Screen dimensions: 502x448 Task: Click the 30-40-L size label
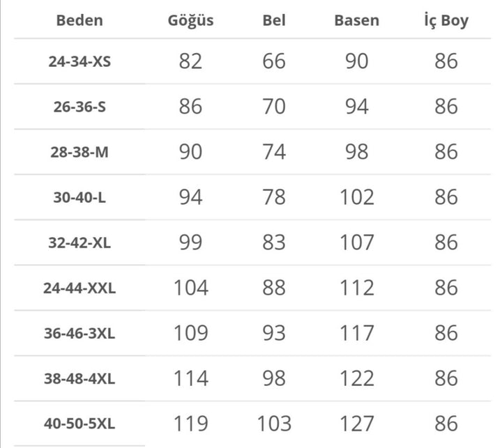point(79,197)
